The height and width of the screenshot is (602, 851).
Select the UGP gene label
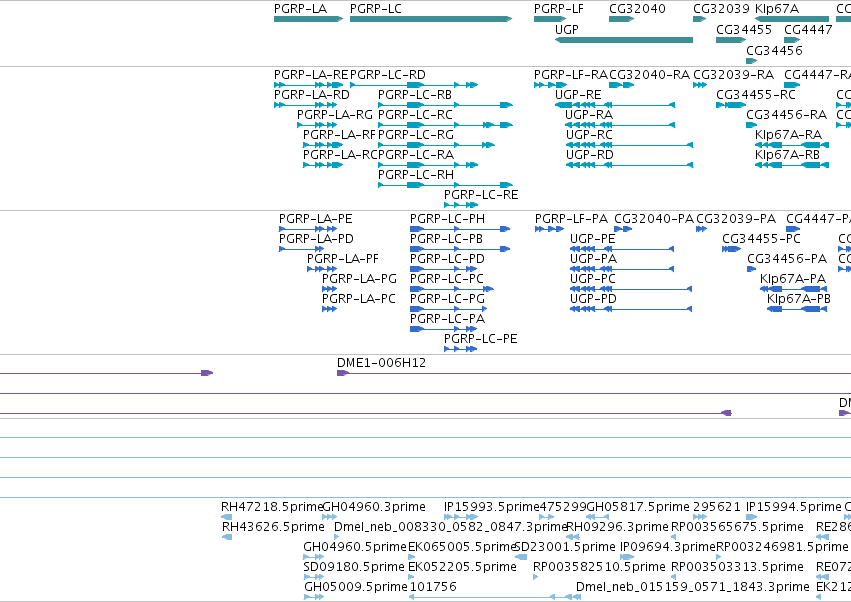point(567,29)
